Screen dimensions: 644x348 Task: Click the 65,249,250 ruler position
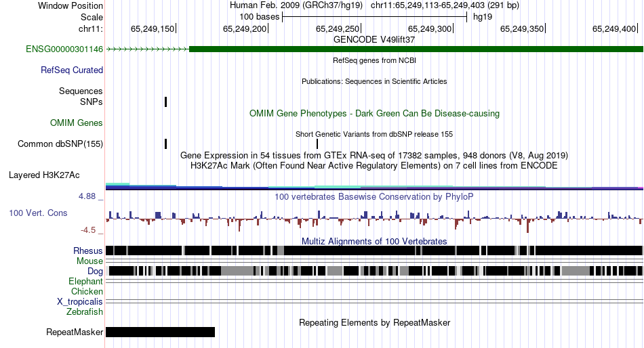(338, 28)
